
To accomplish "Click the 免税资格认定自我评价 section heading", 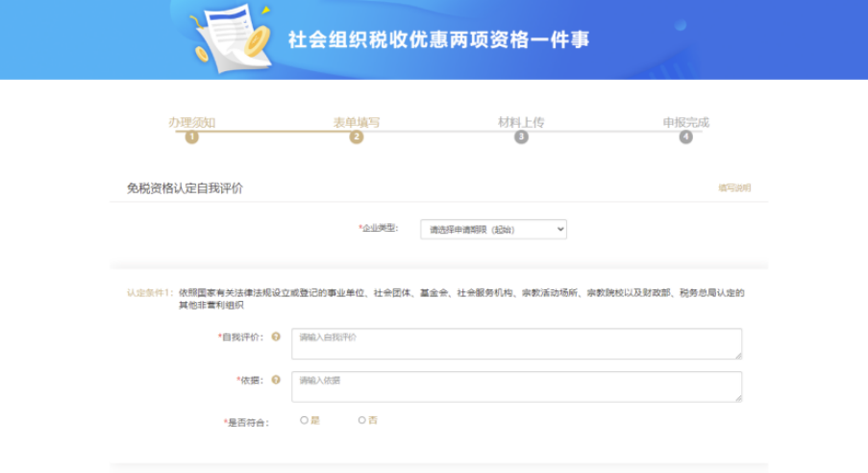I will click(x=185, y=188).
